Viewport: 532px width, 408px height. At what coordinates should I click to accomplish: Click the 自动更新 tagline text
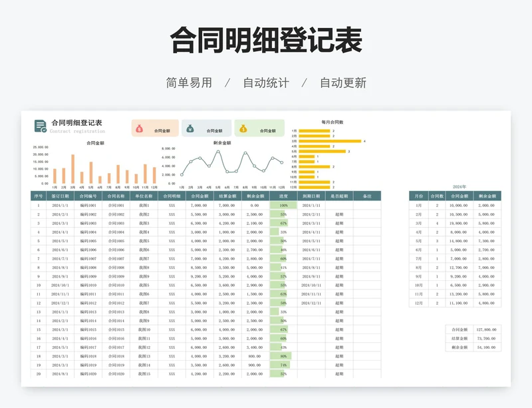point(343,83)
